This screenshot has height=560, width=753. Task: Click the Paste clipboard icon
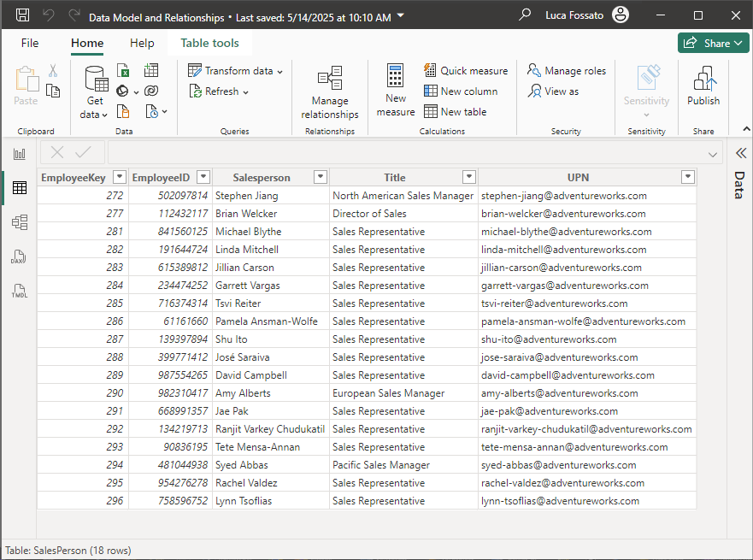coord(26,80)
